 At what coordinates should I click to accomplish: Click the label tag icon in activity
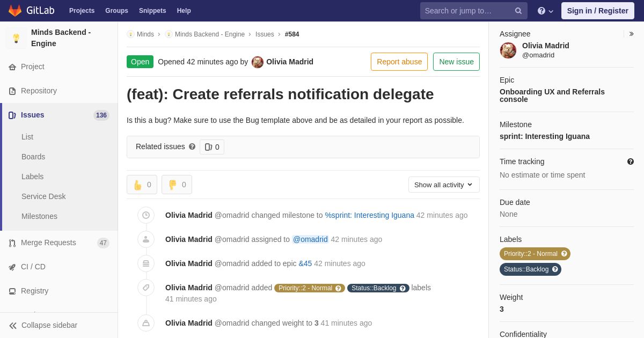146,288
